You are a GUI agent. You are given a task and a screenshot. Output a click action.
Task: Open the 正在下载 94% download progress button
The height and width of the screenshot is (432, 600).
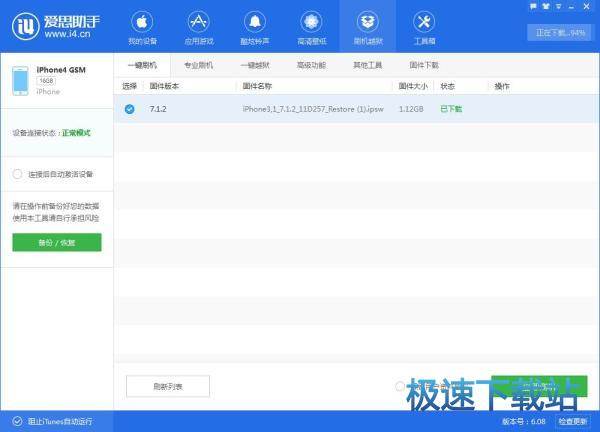click(560, 33)
